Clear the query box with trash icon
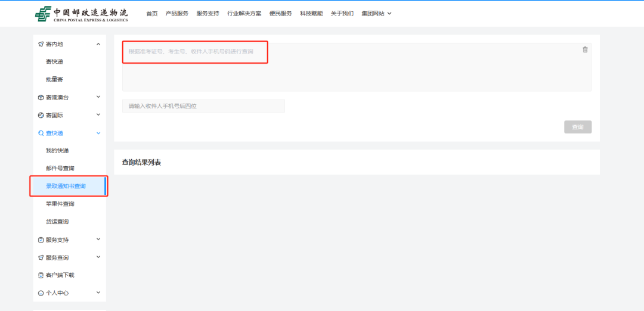The width and height of the screenshot is (644, 311). (585, 49)
